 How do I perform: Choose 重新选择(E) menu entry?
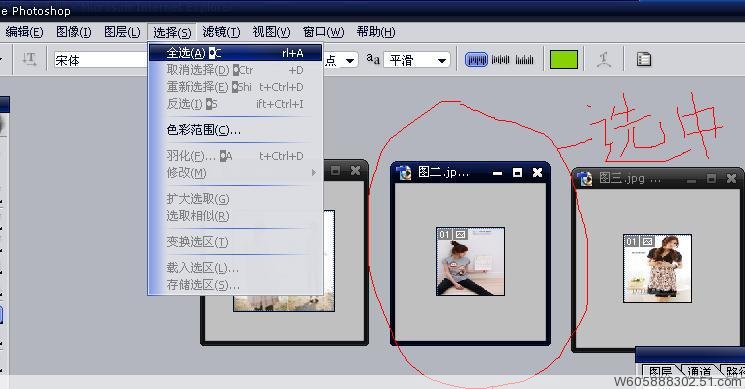236,87
